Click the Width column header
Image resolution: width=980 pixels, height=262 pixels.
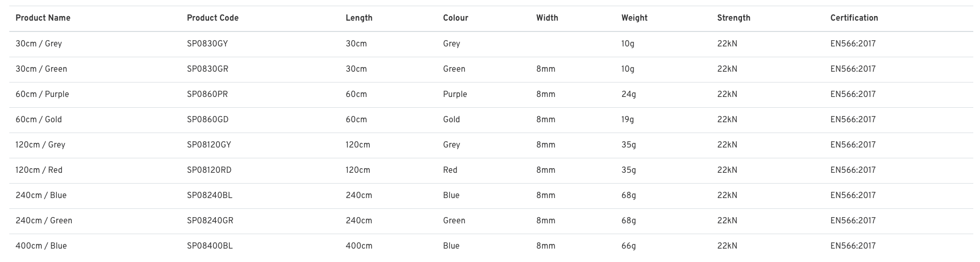coord(547,18)
